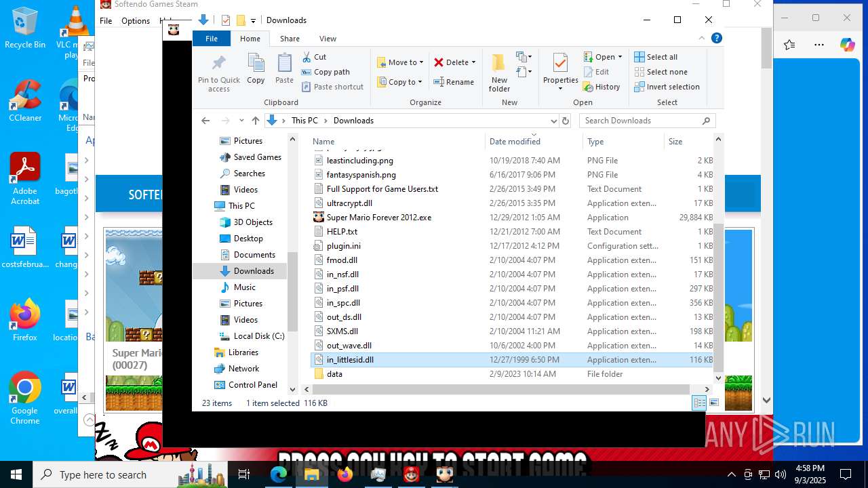Viewport: 868px width, 488px height.
Task: Create a New folder
Action: tap(499, 73)
